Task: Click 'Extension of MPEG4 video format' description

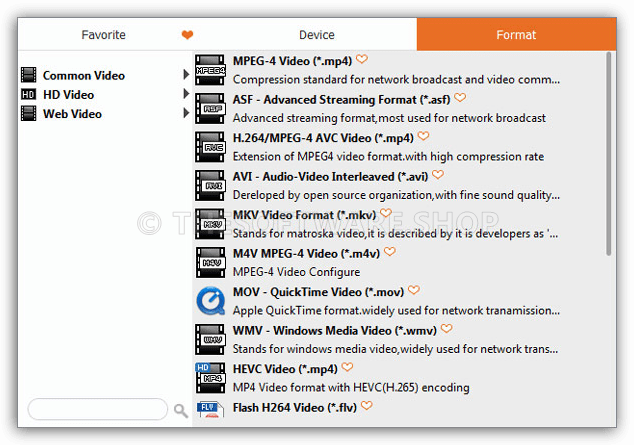Action: (389, 156)
